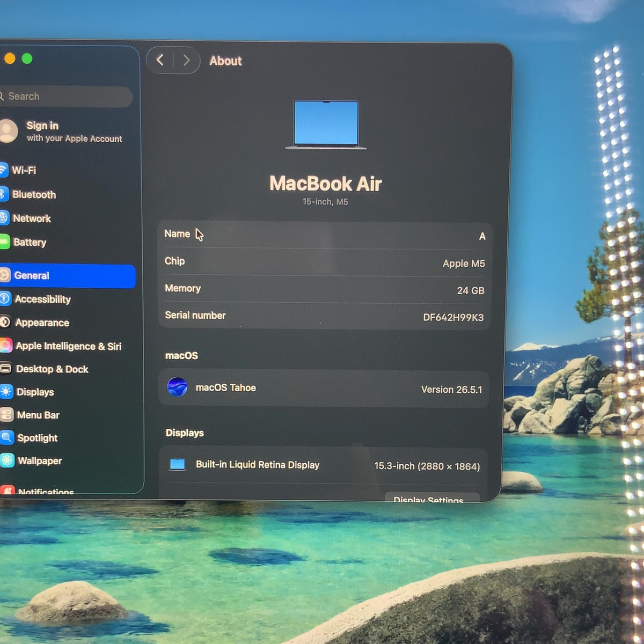The height and width of the screenshot is (644, 644).
Task: Click the 'MacBook Air' title
Action: pyautogui.click(x=325, y=184)
